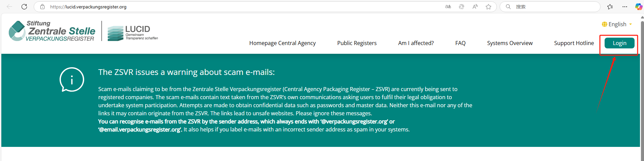Expand the English language dropdown
644x161 pixels.
tap(617, 24)
